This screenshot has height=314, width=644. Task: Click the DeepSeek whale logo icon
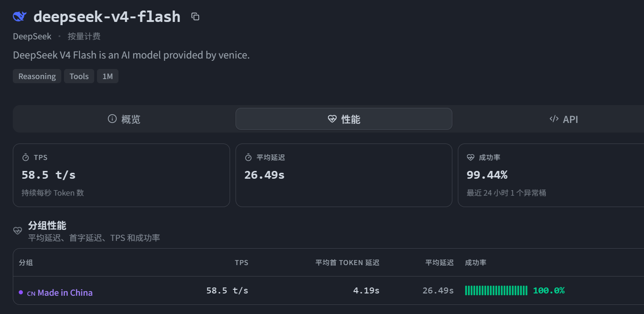coord(20,16)
